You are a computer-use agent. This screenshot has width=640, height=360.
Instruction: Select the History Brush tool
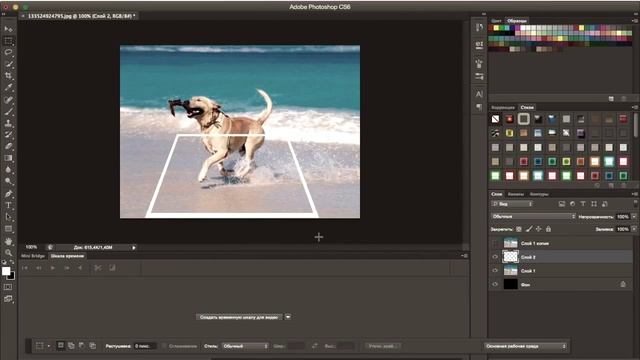[x=8, y=135]
